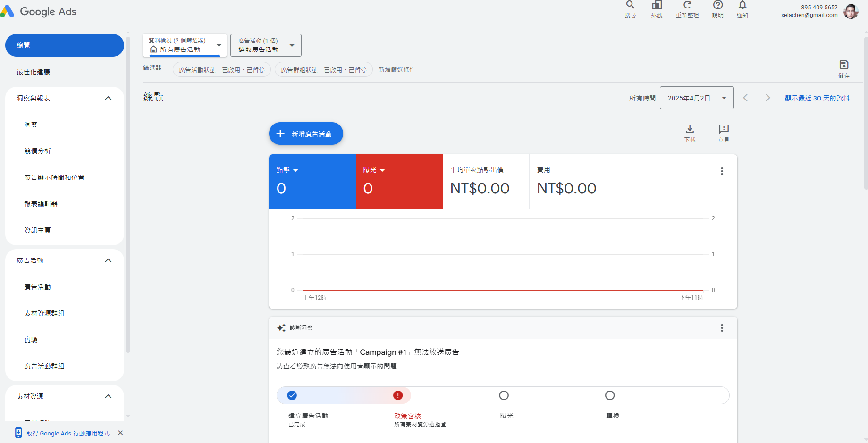Open the 曝光 metric dropdown
This screenshot has width=868, height=443.
[374, 170]
